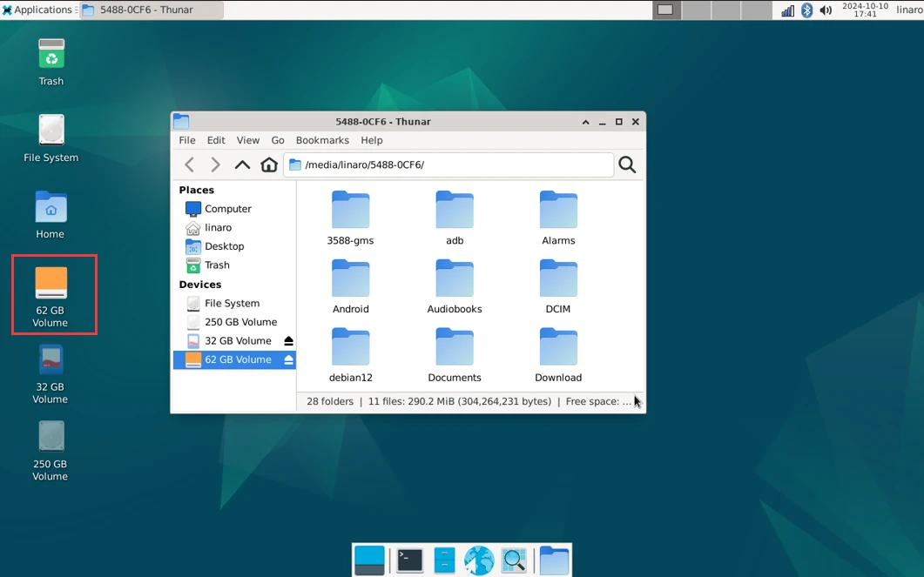Click the linaro user label in panel
The width and height of the screenshot is (924, 577).
[x=909, y=10]
